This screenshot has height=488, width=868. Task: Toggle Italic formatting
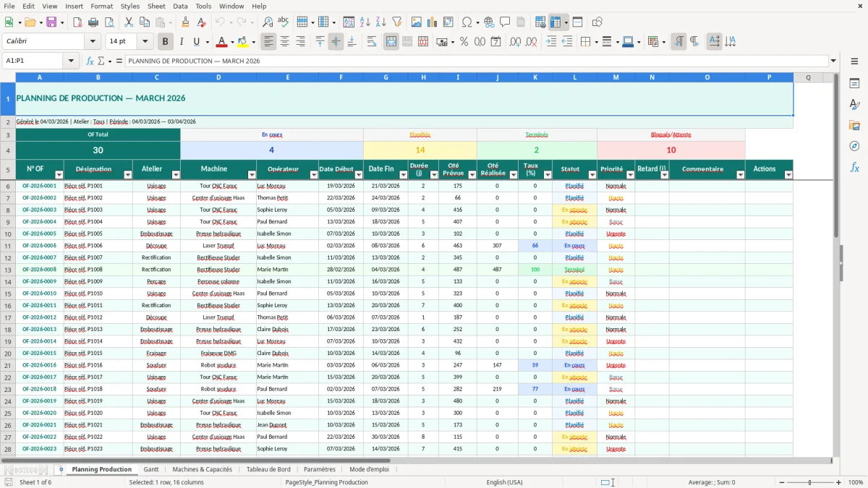tap(182, 42)
